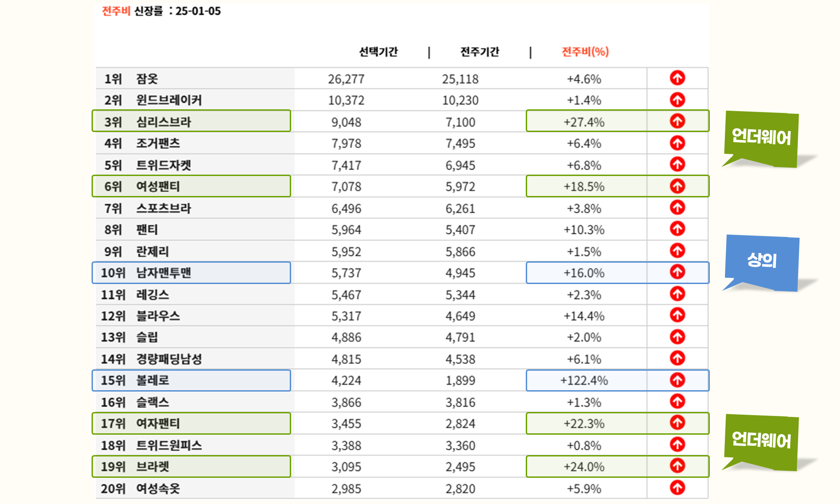Viewport: 840px width, 504px height.
Task: Click the up-arrow icon beside 여성팬티 +18.5%
Action: tap(677, 186)
